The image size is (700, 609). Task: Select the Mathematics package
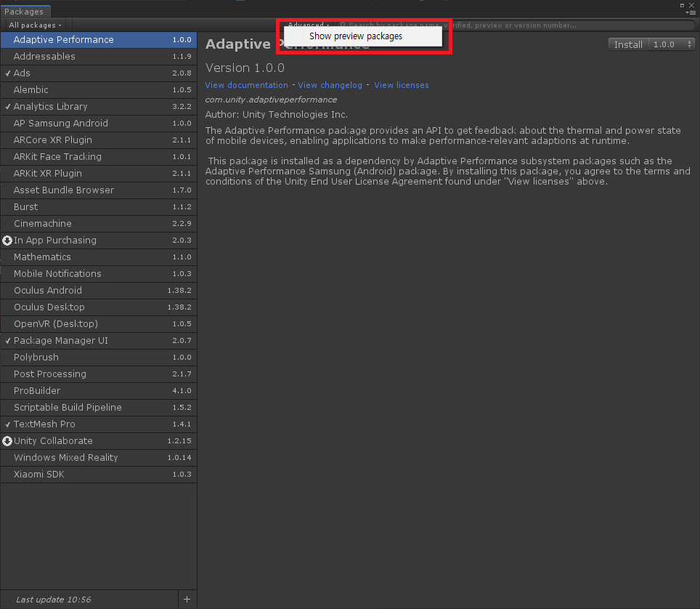click(x=99, y=257)
